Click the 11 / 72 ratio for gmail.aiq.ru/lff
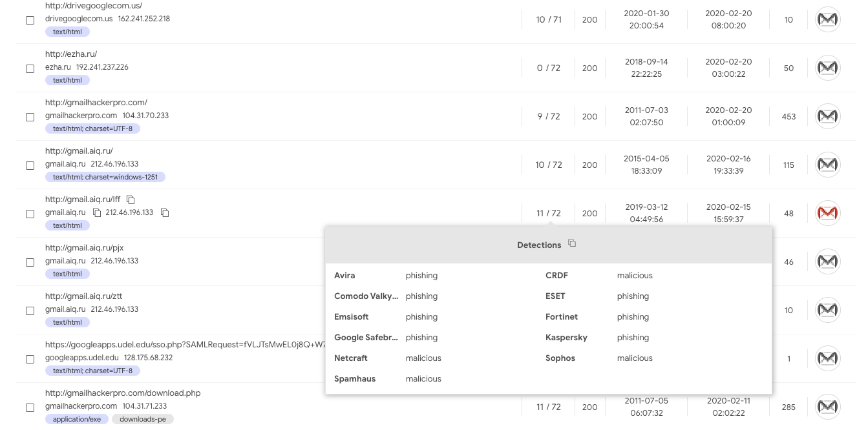The image size is (868, 430). (549, 213)
